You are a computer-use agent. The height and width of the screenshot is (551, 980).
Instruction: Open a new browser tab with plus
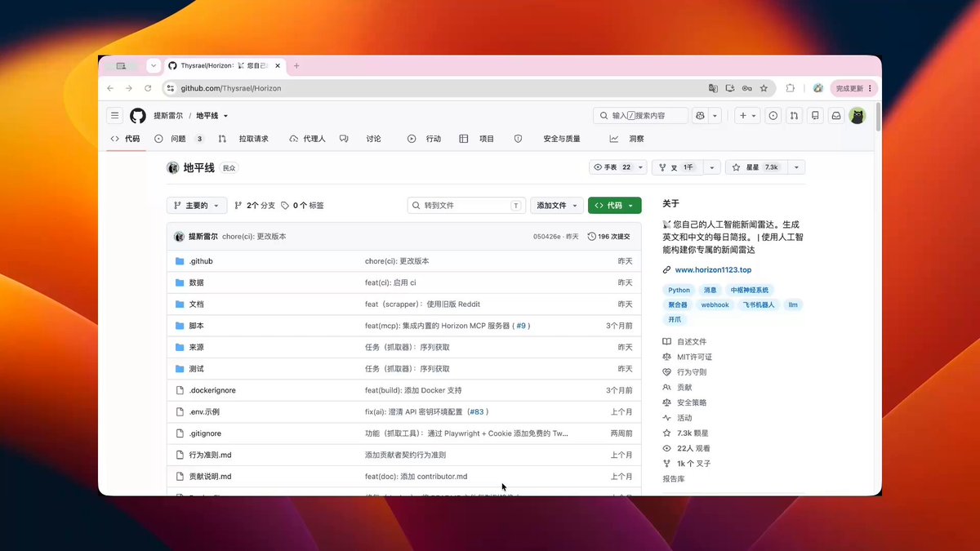296,66
